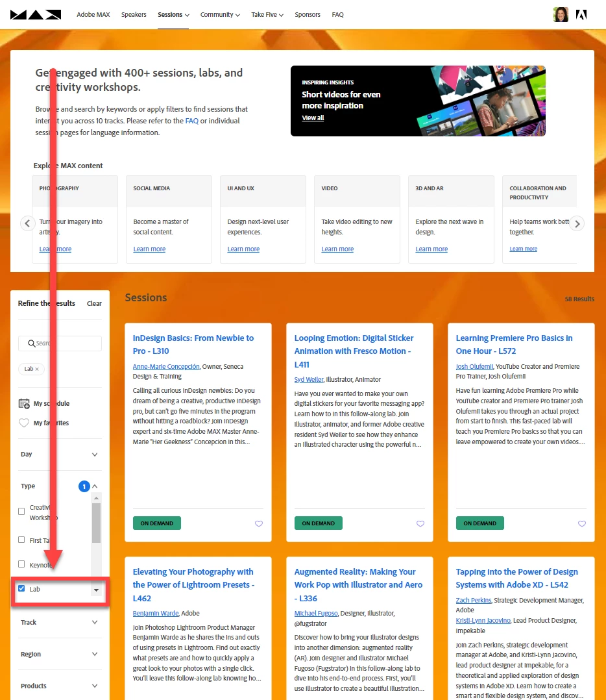Click View all short videos link
This screenshot has height=700, width=606.
point(313,118)
